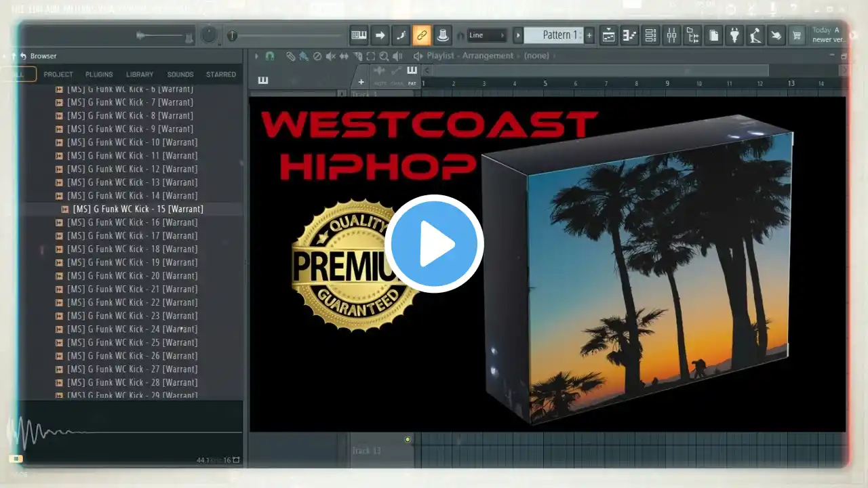
Task: Click the pointing hand icon in the top toolbar
Action: [777, 35]
